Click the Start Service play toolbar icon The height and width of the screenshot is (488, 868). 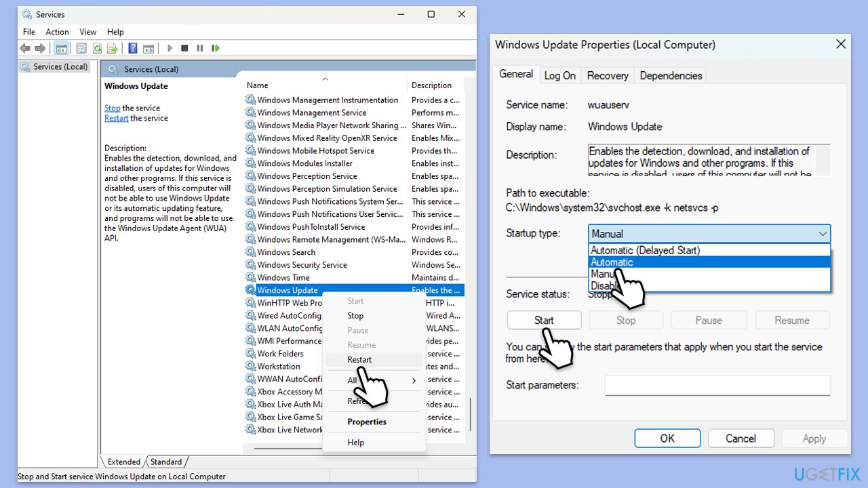tap(170, 48)
